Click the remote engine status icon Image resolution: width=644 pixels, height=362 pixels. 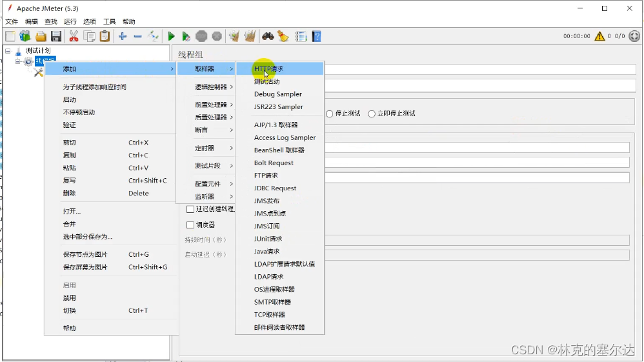pos(634,36)
